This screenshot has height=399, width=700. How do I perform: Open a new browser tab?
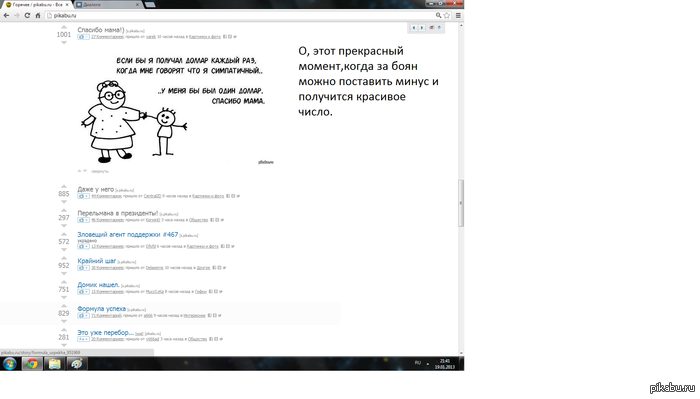(150, 4)
